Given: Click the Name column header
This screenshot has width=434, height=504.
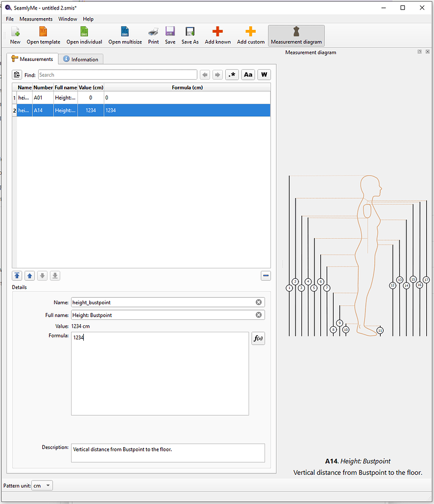Looking at the screenshot, I should pyautogui.click(x=25, y=87).
